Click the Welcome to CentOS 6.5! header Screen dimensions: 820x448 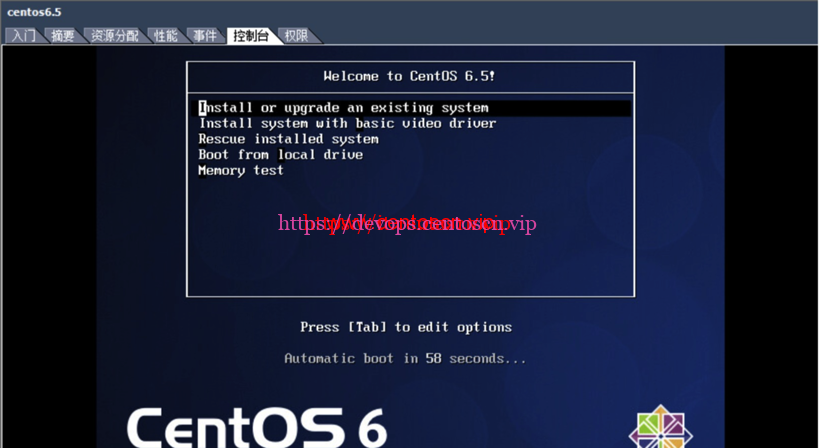[409, 76]
